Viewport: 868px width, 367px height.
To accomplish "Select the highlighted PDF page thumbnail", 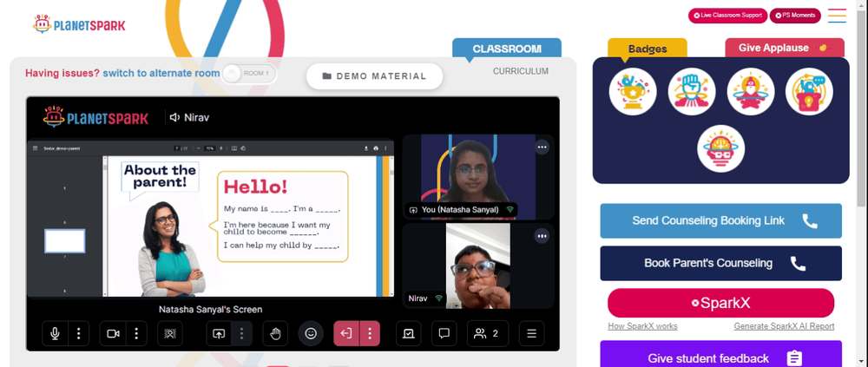I will (x=65, y=241).
